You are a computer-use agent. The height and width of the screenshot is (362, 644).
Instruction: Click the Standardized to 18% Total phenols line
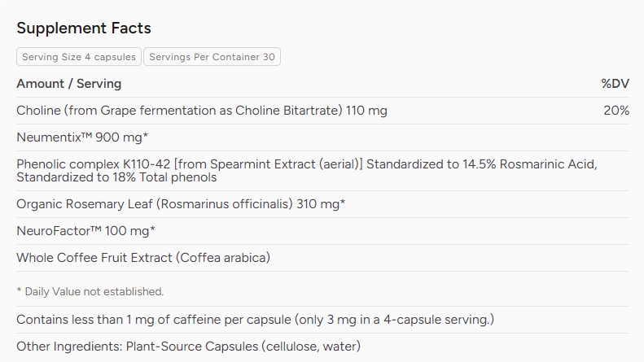pyautogui.click(x=116, y=177)
